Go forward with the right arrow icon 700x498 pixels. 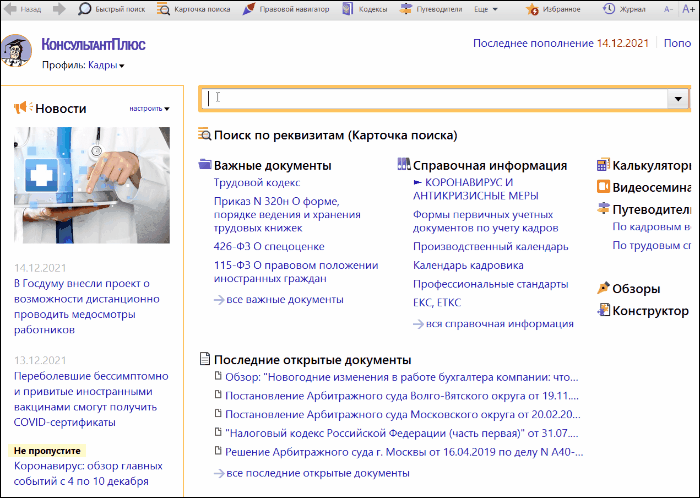click(x=59, y=9)
